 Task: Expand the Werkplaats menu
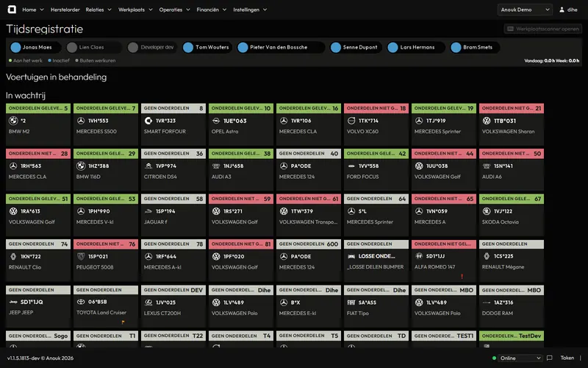135,10
